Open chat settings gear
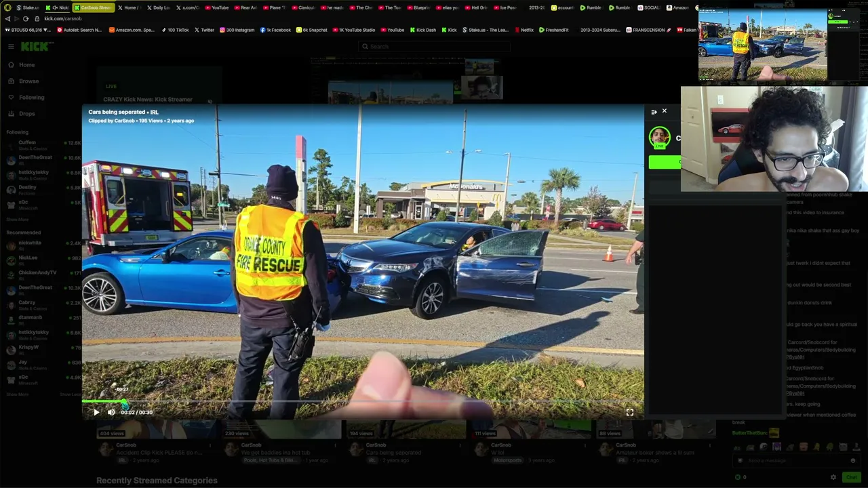This screenshot has height=488, width=868. tap(833, 477)
